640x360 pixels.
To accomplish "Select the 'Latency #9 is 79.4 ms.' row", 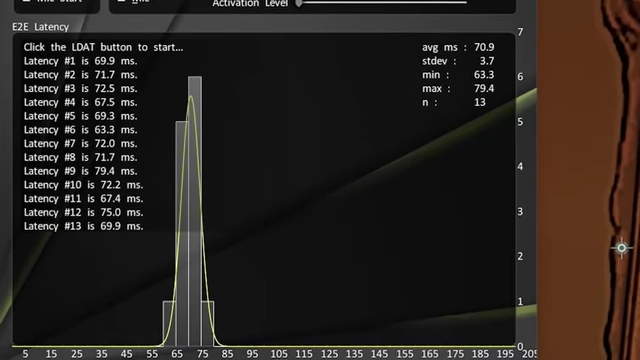I will (x=80, y=171).
